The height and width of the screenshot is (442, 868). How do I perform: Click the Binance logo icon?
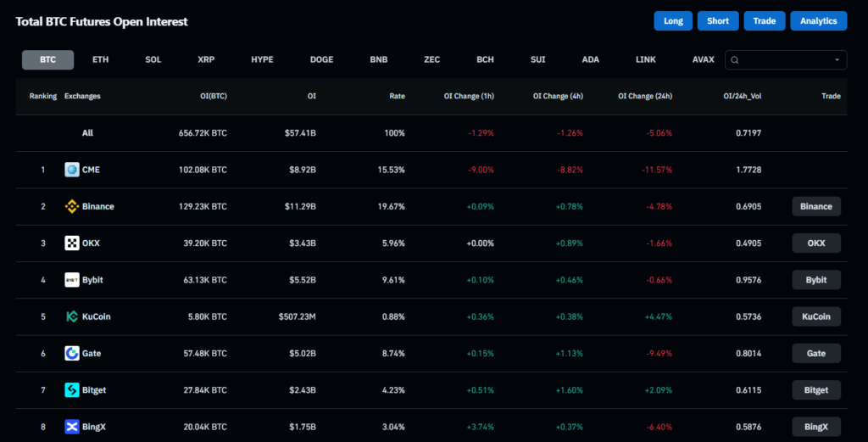[x=72, y=206]
